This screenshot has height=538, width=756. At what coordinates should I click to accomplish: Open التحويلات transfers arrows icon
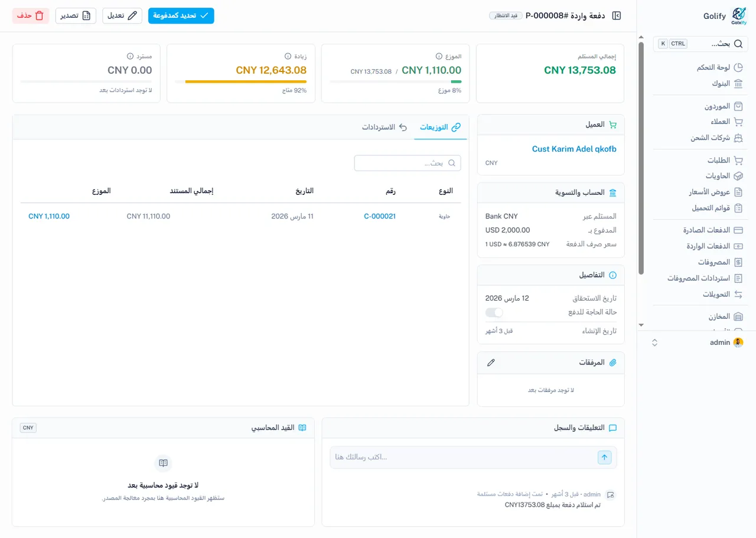point(738,294)
